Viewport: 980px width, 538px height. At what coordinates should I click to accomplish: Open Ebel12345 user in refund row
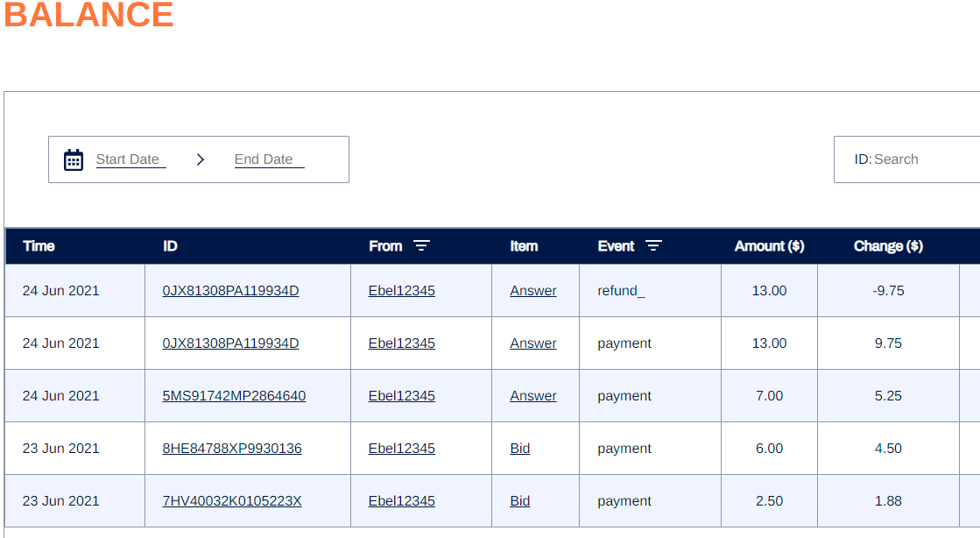tap(401, 291)
